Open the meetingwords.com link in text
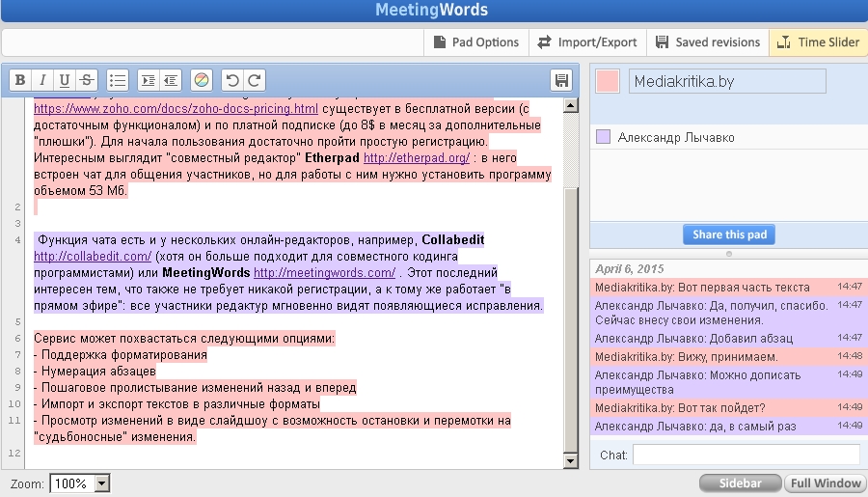 coord(324,272)
